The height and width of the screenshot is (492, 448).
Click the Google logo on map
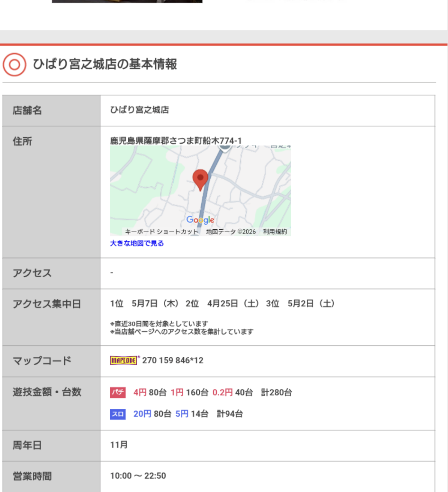(201, 220)
